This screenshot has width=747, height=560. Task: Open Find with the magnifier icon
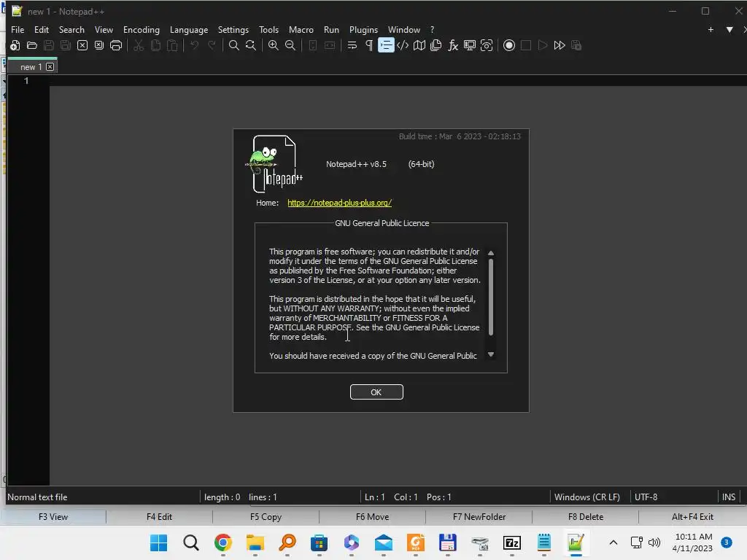point(234,45)
